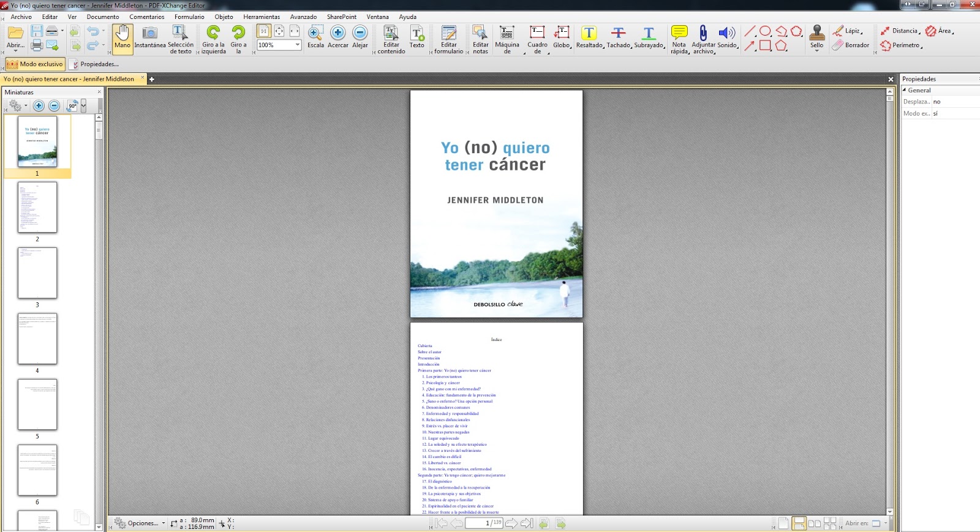Screen dimensions: 980x532
Task: Select the Distancia measuring tool
Action: click(x=900, y=31)
